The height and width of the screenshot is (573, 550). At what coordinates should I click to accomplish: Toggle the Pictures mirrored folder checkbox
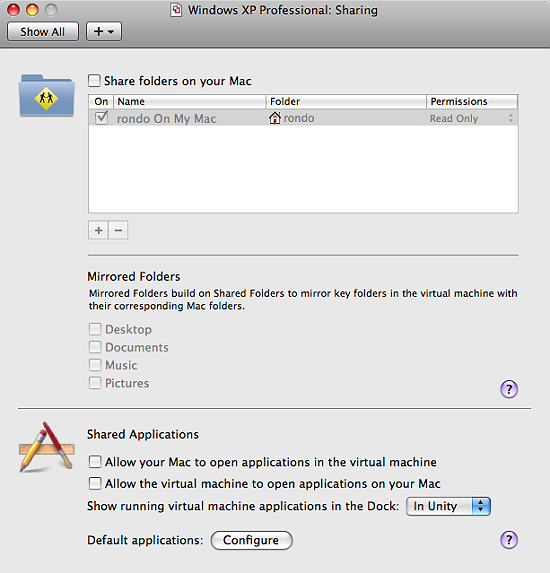click(95, 383)
